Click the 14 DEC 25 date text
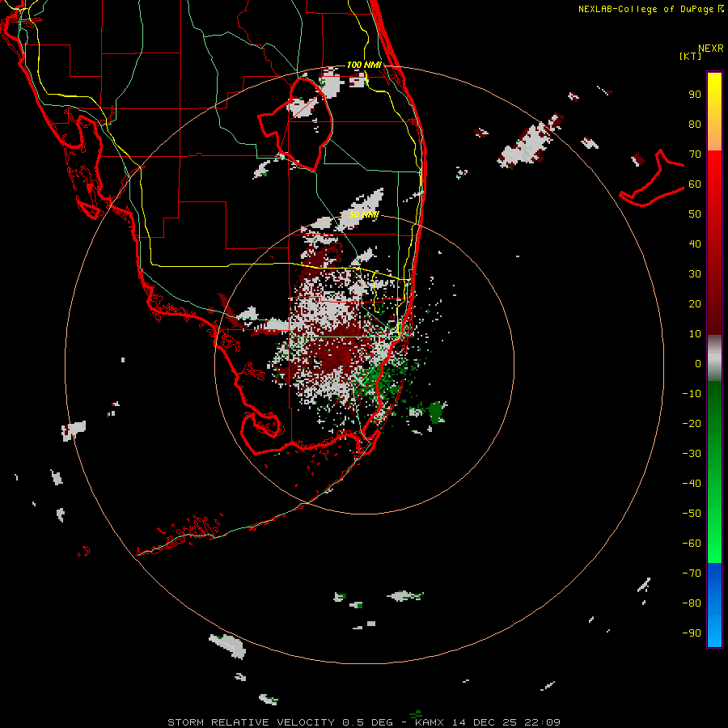 485,722
